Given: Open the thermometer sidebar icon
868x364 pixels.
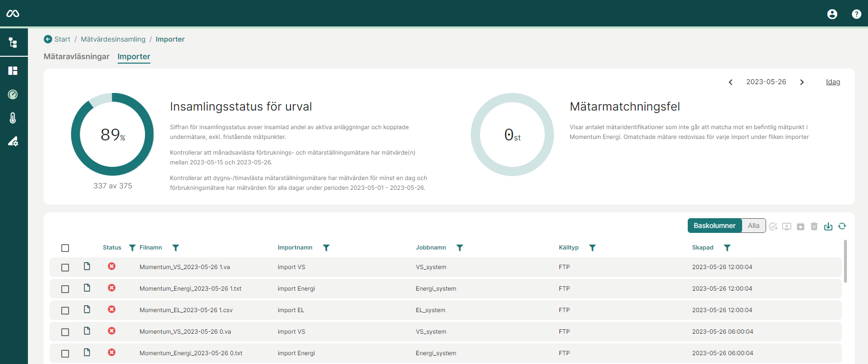Looking at the screenshot, I should click(x=13, y=118).
